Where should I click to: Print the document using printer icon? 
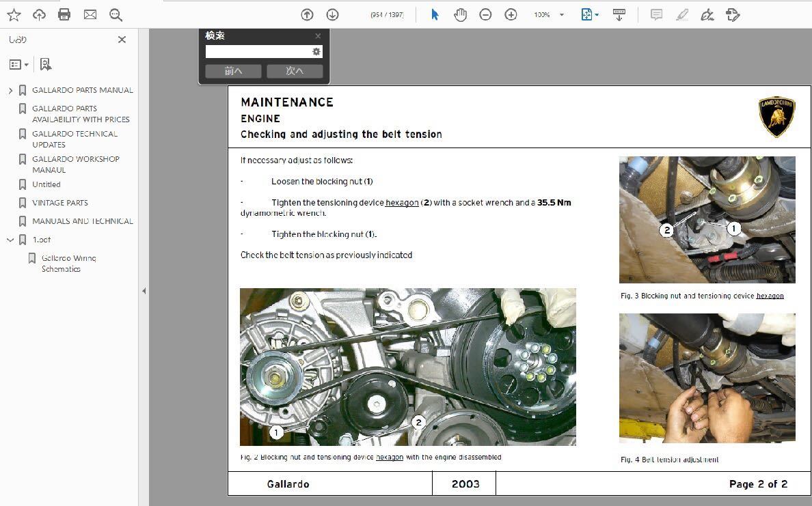[64, 14]
